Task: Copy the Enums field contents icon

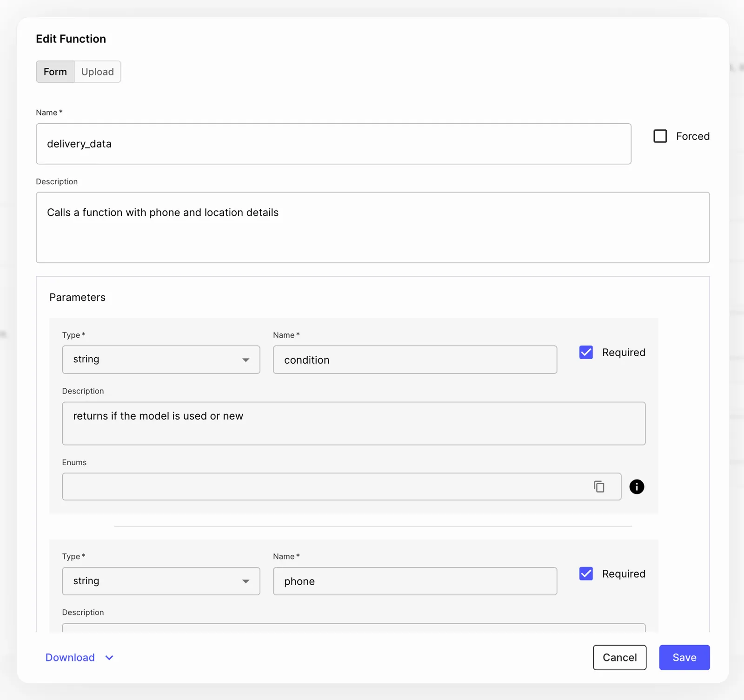Action: [x=599, y=487]
